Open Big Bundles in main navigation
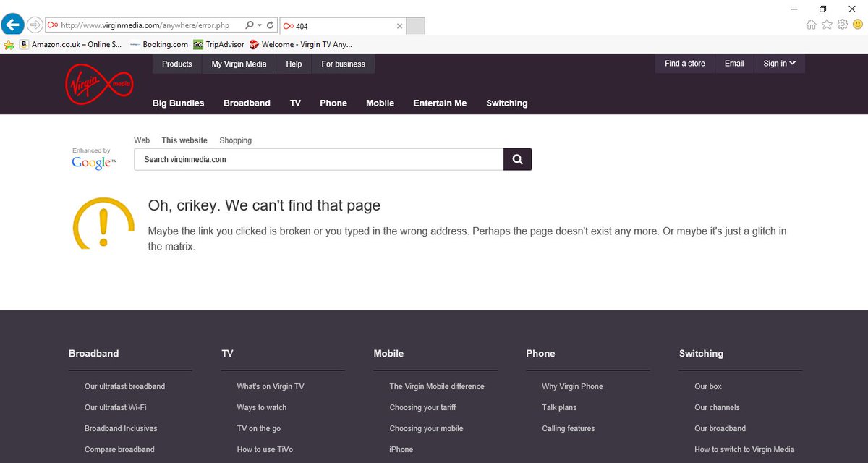868x463 pixels. 179,103
